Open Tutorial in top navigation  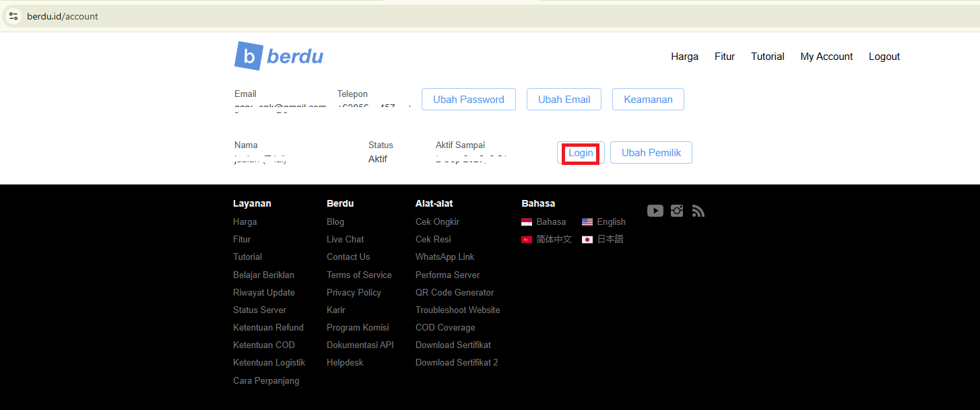(768, 57)
